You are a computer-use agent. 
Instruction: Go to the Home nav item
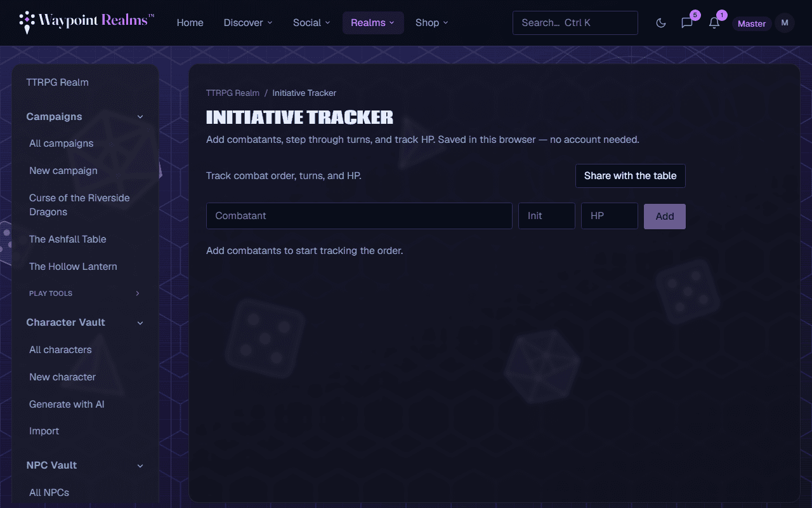click(x=190, y=23)
